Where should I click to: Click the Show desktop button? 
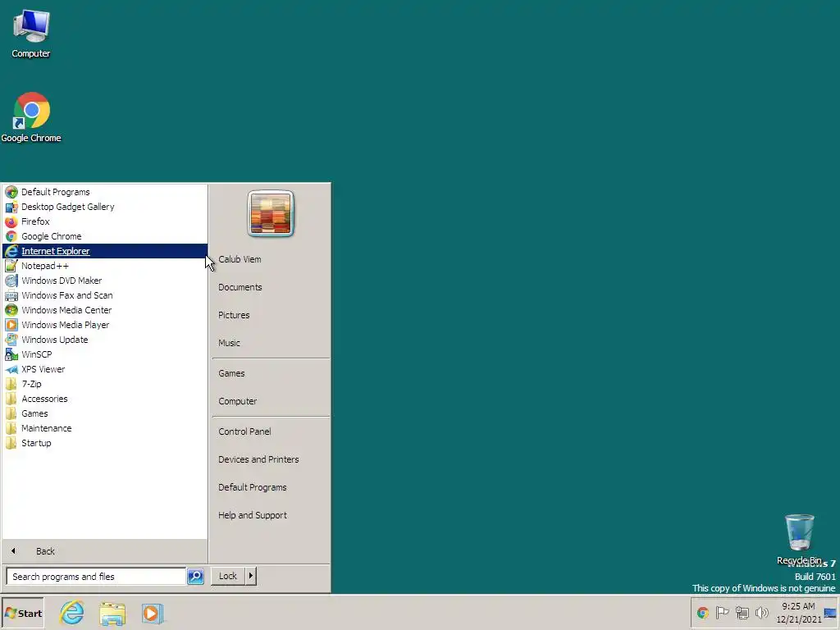coord(830,613)
